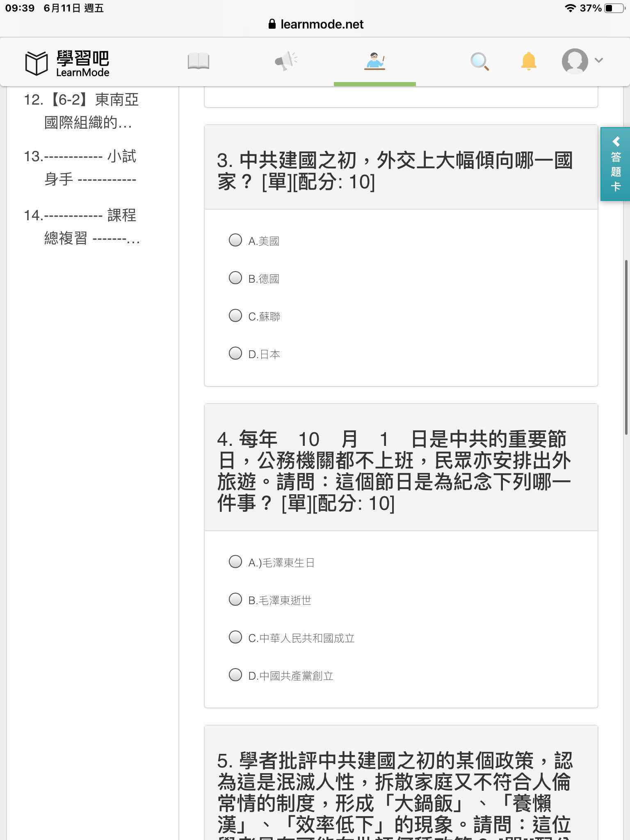Expand the 答題卡 answer card panel
Image resolution: width=630 pixels, height=840 pixels.
615,164
